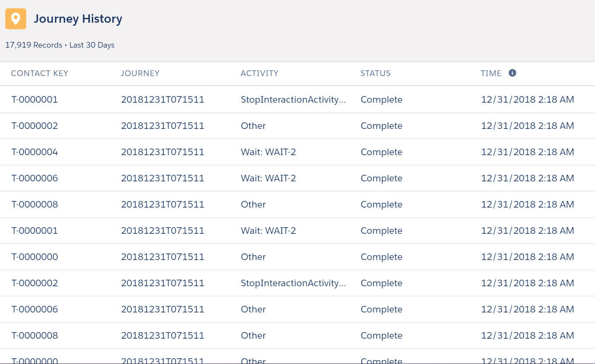
Task: Select contact key T-0000004
Action: tap(35, 152)
